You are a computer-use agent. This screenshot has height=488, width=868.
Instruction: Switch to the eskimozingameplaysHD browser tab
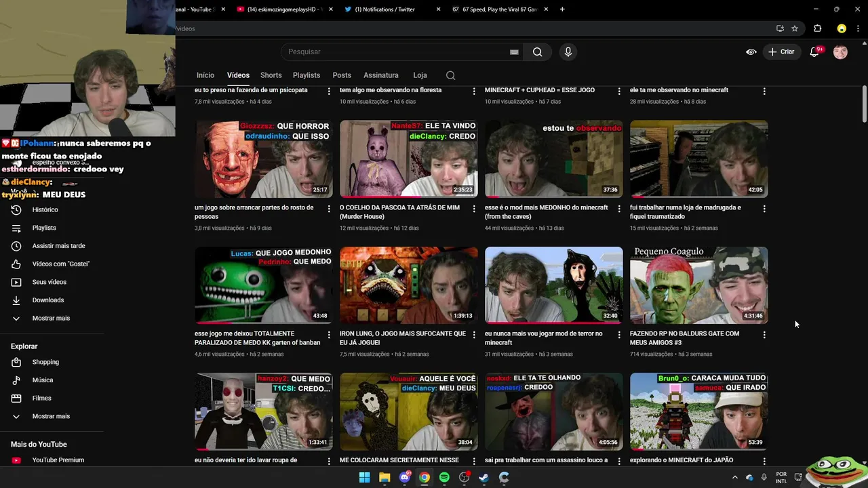tap(284, 9)
